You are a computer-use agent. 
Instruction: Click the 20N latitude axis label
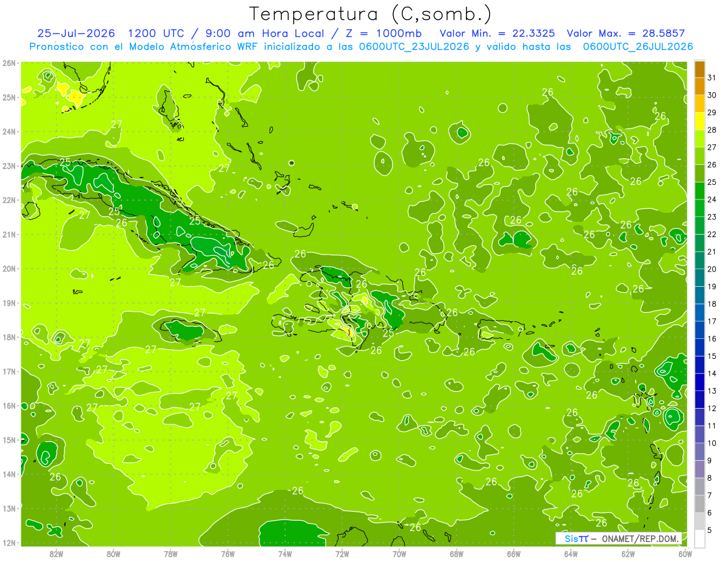8,269
